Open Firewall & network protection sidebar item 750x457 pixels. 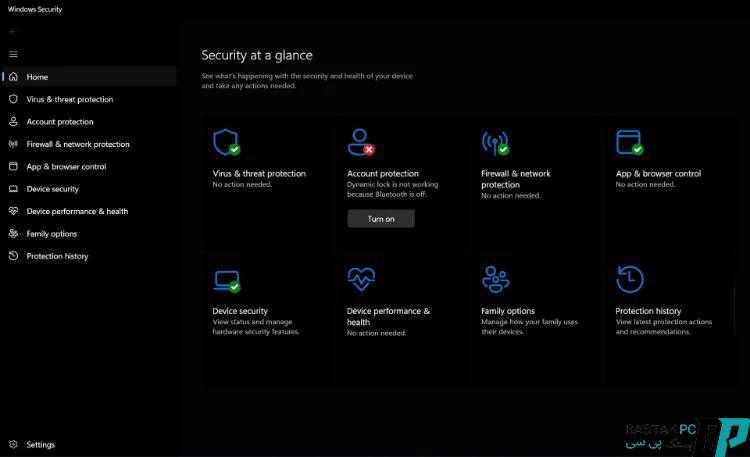click(x=77, y=144)
